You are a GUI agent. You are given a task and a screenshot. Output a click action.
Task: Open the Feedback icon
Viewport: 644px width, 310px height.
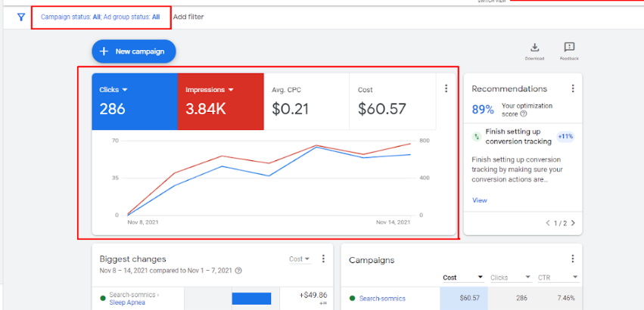click(x=569, y=48)
